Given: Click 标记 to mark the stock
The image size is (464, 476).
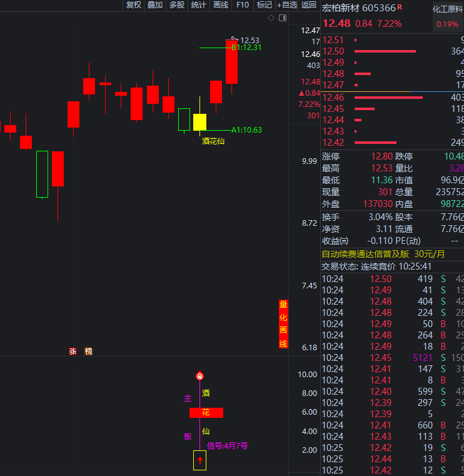Looking at the screenshot, I should [265, 5].
